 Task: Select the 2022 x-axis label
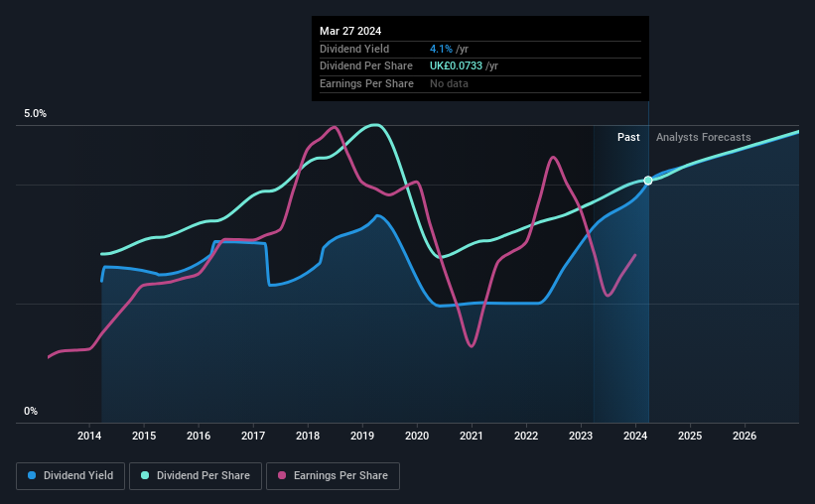(526, 436)
